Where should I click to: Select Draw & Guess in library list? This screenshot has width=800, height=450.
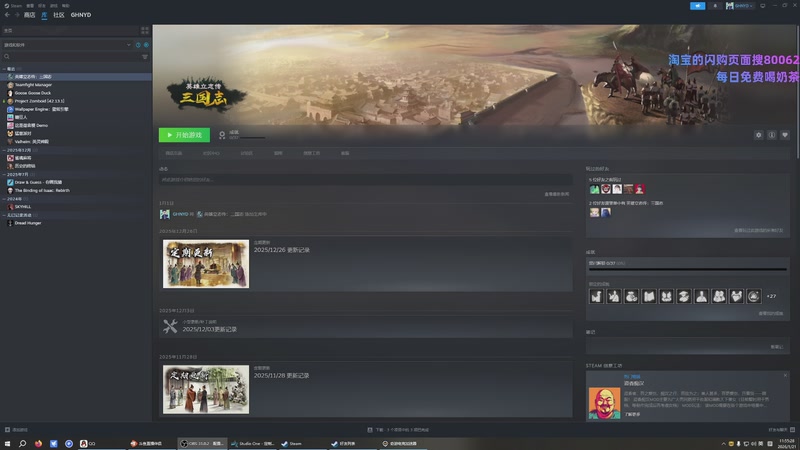pyautogui.click(x=38, y=182)
